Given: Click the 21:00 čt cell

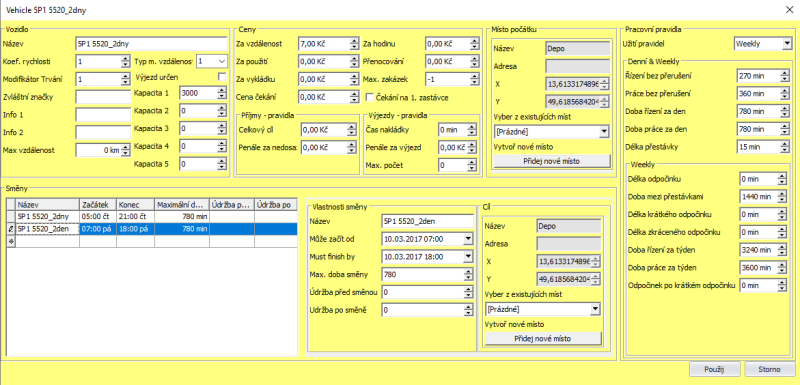Looking at the screenshot, I should coord(135,216).
